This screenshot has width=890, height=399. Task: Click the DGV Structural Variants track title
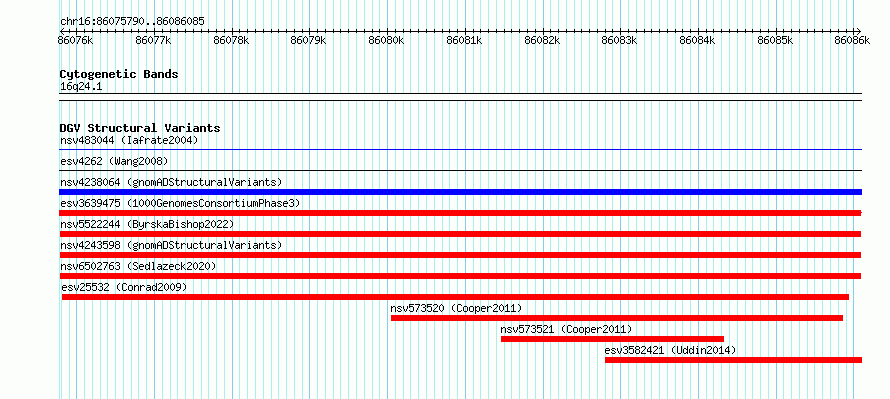(140, 128)
